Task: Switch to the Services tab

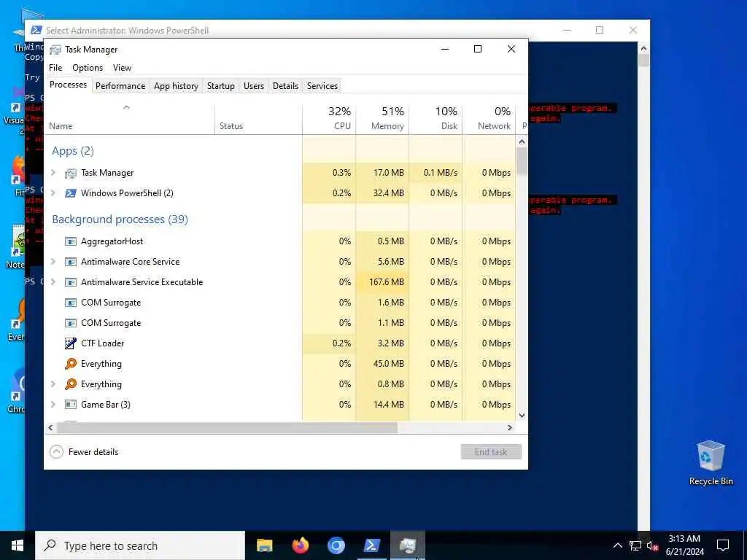Action: coord(322,86)
